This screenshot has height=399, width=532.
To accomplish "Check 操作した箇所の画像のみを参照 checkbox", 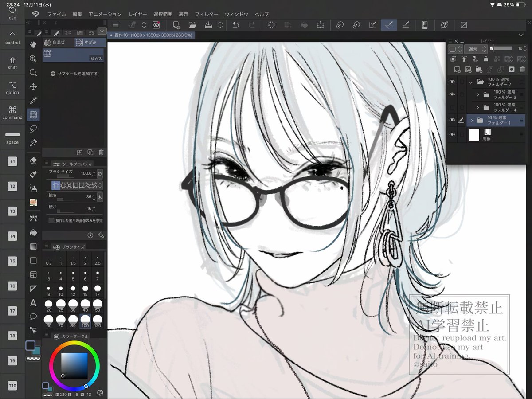I will point(51,220).
